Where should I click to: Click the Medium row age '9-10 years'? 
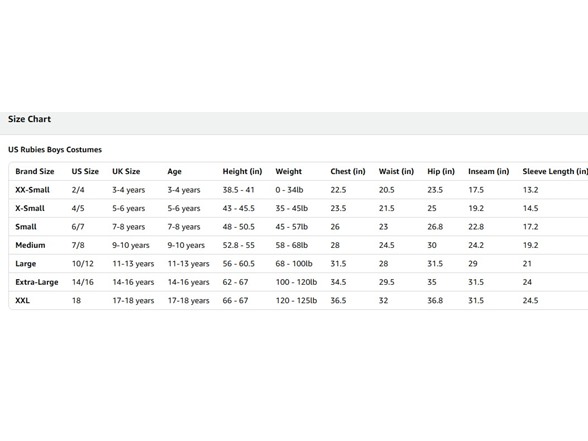pyautogui.click(x=186, y=245)
